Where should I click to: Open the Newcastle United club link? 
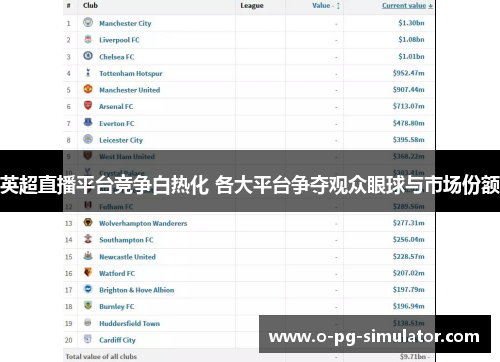(127, 257)
